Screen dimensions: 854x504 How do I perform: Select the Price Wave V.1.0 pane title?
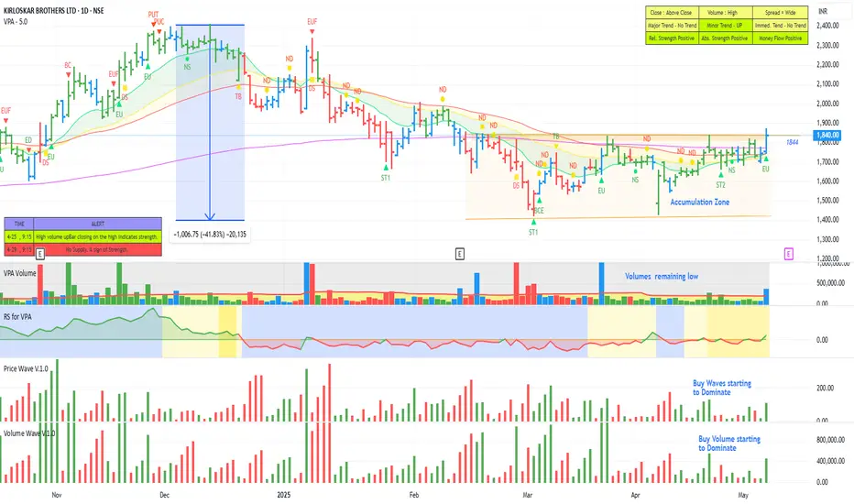[x=26, y=369]
